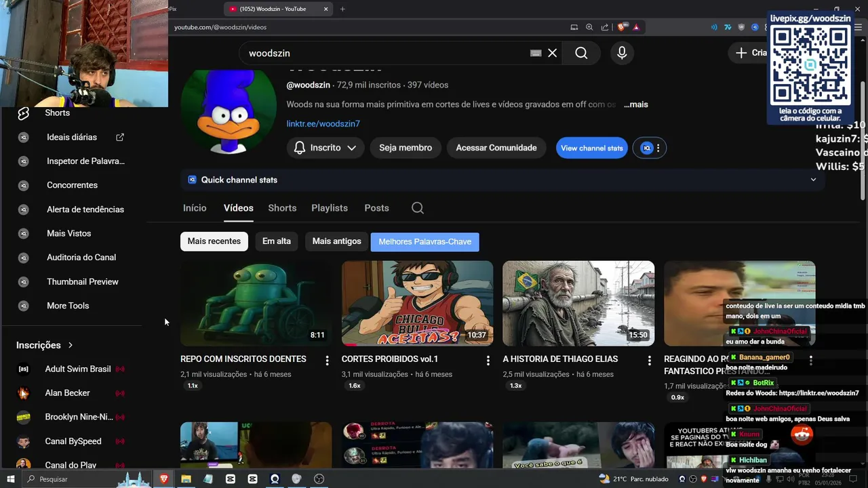This screenshot has width=868, height=488.
Task: Click the Seja membro button
Action: pyautogui.click(x=406, y=148)
